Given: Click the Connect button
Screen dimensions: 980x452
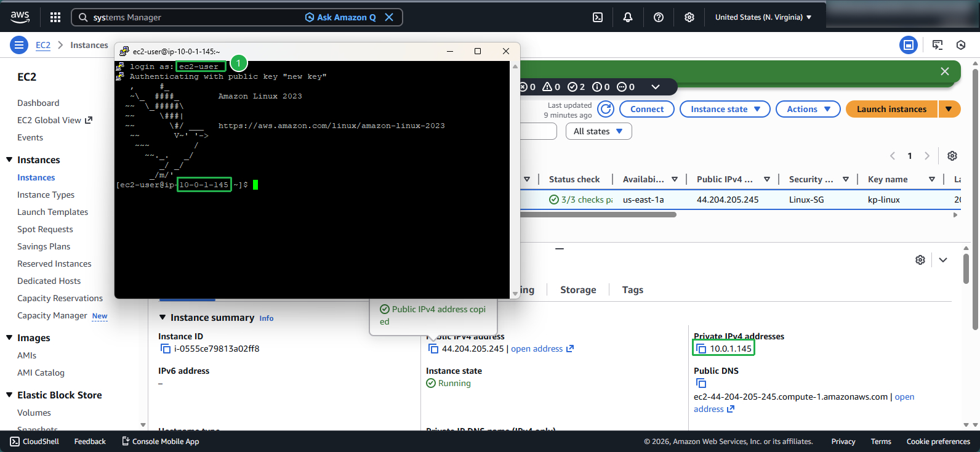Looking at the screenshot, I should click(646, 109).
